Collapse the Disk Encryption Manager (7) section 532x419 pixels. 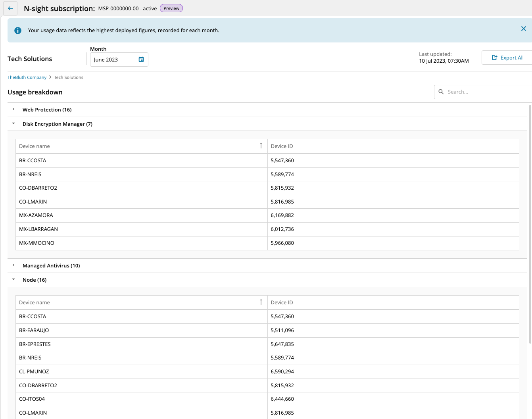[x=13, y=124]
